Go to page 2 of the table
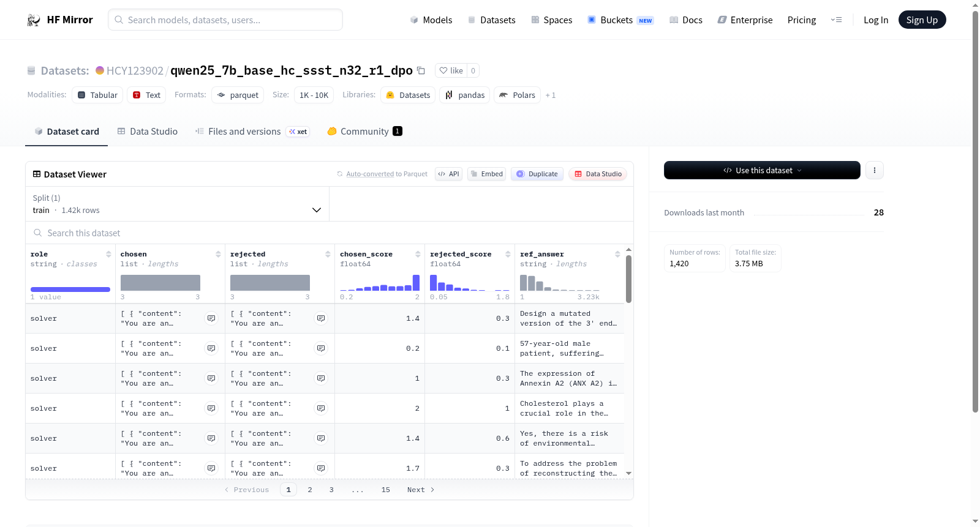The height and width of the screenshot is (527, 980). [x=310, y=490]
